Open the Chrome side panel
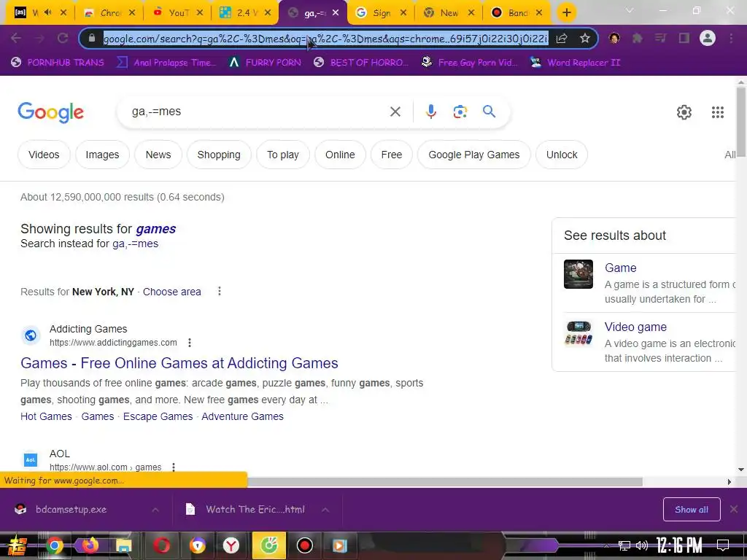This screenshot has width=747, height=560. tap(684, 38)
